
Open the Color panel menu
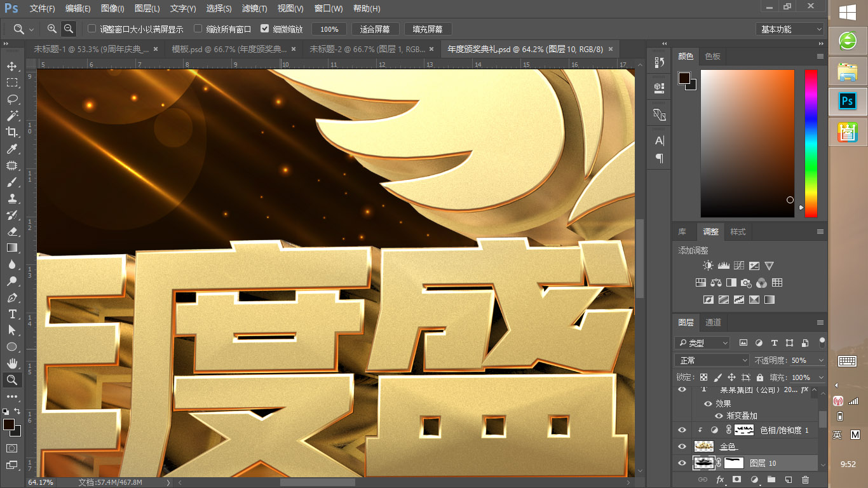click(820, 57)
